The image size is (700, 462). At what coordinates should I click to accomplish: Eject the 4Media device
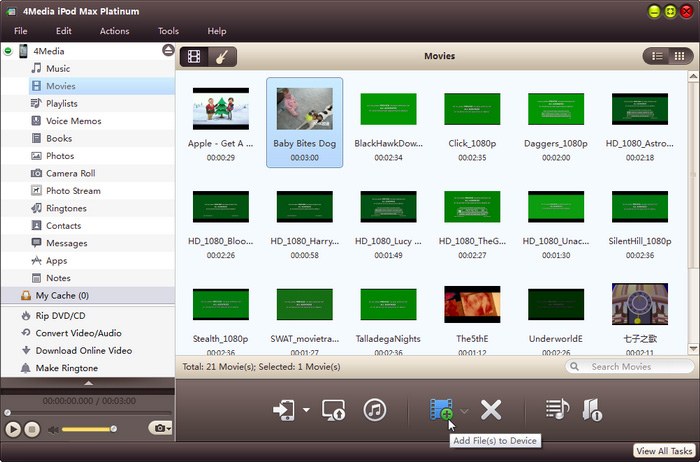[168, 50]
